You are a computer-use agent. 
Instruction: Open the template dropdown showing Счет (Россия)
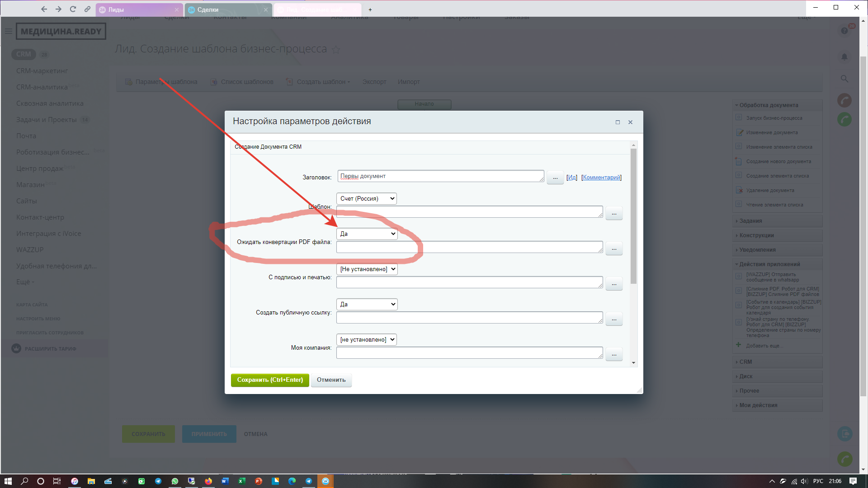tap(366, 198)
